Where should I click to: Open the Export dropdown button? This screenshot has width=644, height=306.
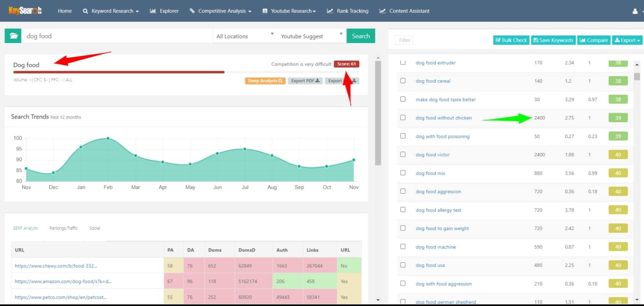(x=627, y=40)
